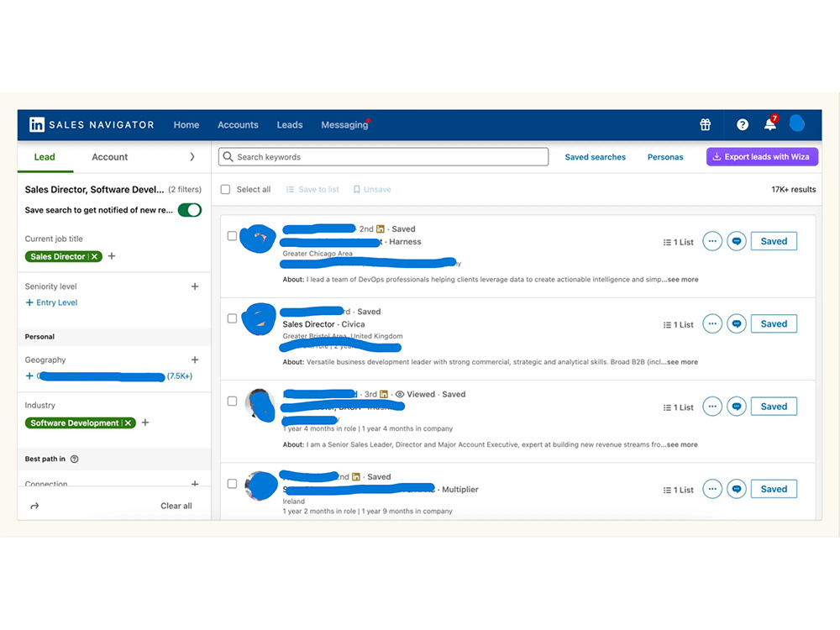Expand see more on Civica lead About
The width and height of the screenshot is (840, 630).
click(682, 361)
